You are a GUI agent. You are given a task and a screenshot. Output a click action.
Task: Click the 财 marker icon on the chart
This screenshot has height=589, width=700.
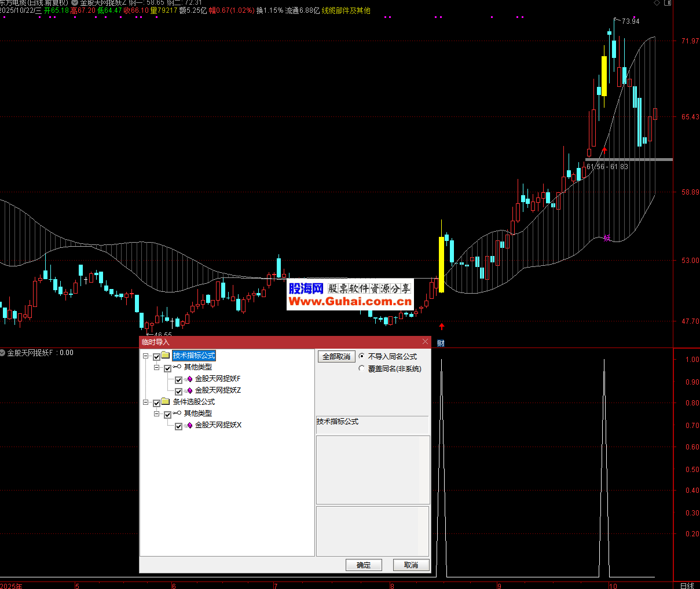pyautogui.click(x=441, y=343)
